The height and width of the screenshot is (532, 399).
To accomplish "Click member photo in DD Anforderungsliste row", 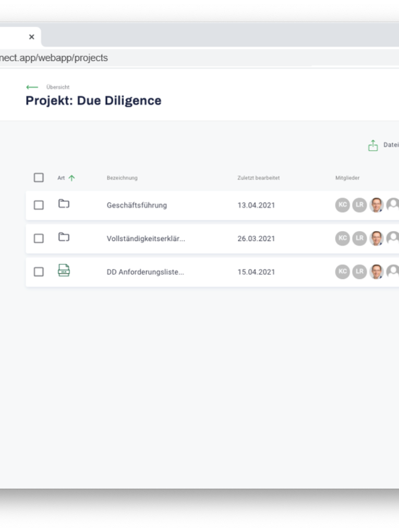I will click(377, 272).
